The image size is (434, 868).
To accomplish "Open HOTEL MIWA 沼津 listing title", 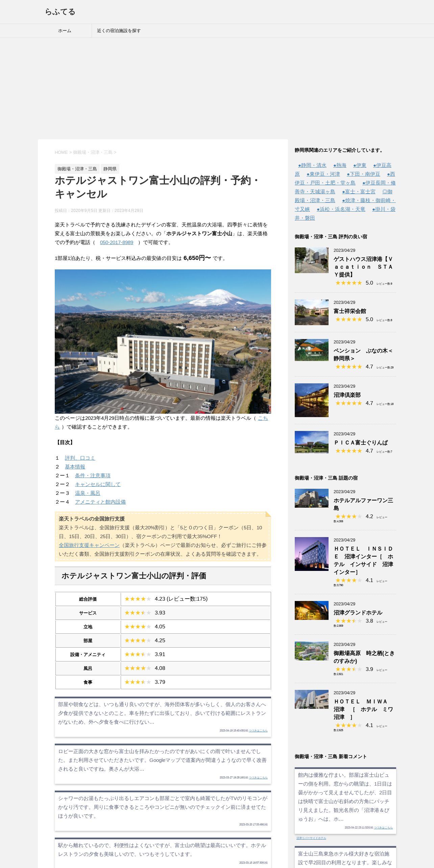I will tap(363, 709).
